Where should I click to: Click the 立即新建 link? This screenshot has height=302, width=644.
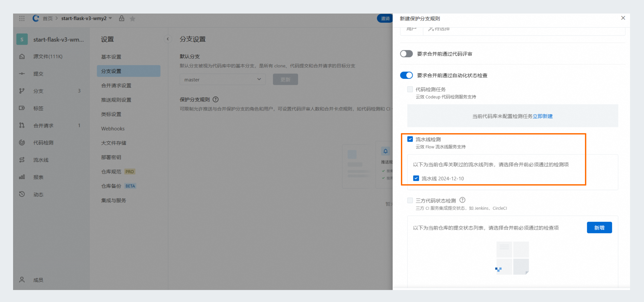(x=543, y=116)
